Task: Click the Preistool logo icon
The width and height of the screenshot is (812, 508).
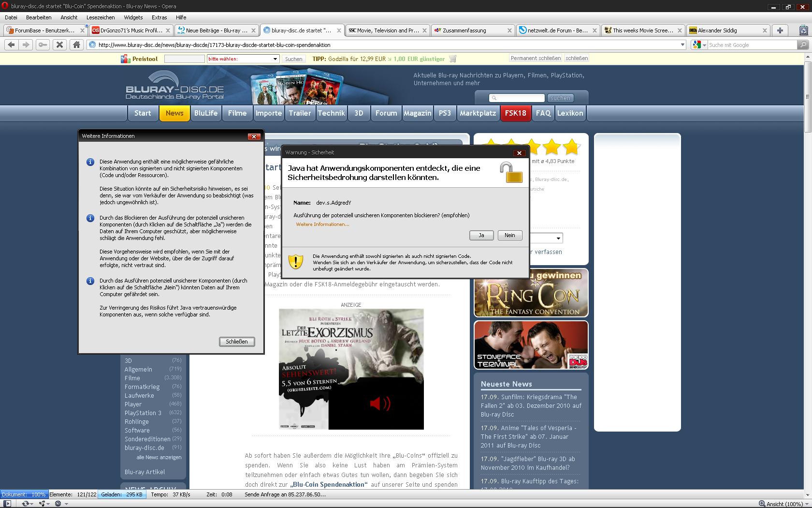Action: [x=125, y=59]
